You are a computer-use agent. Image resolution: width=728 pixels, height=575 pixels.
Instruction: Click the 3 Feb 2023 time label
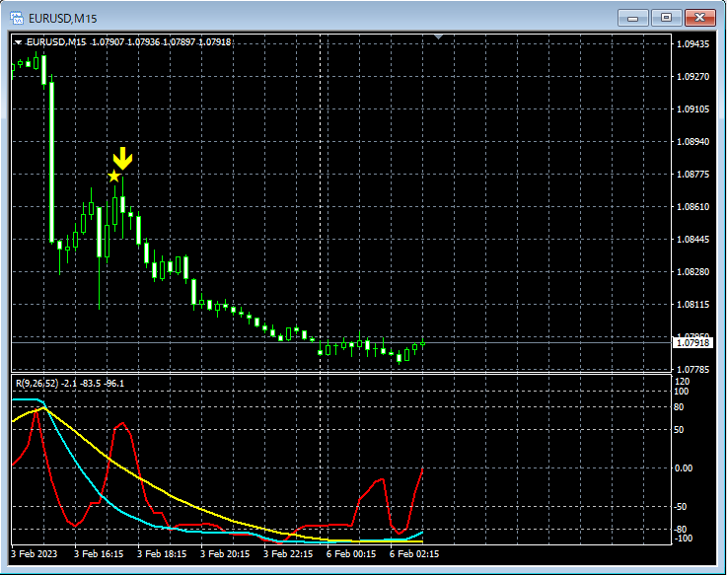tap(34, 553)
